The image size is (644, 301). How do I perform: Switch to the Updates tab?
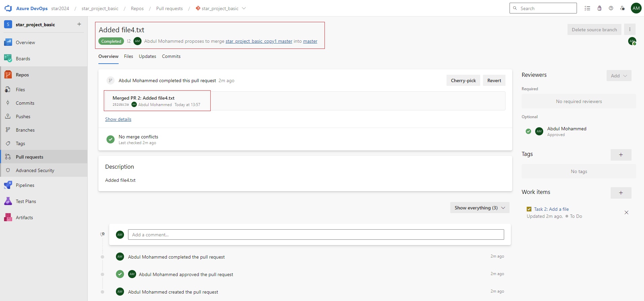click(x=148, y=56)
